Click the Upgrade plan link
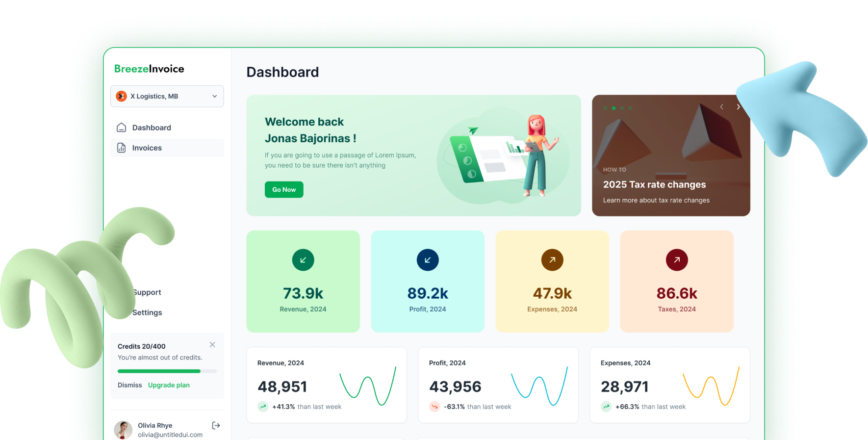Viewport: 868px width, 440px height. click(x=169, y=385)
